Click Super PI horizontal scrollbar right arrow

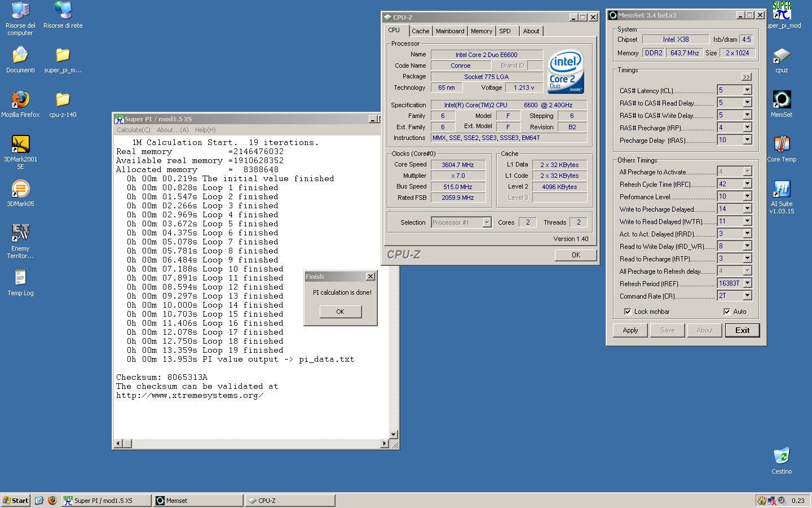pyautogui.click(x=385, y=444)
